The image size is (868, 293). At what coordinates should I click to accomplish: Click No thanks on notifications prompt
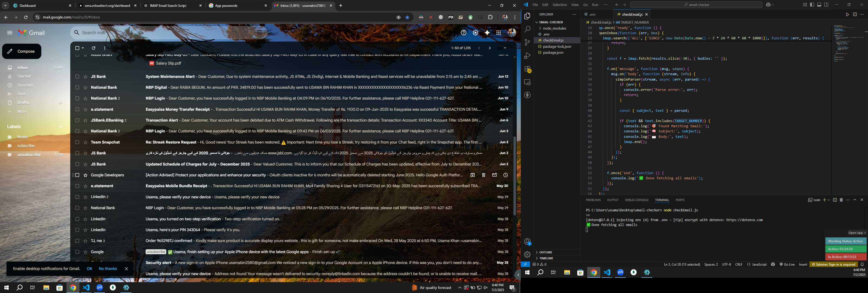pyautogui.click(x=108, y=269)
